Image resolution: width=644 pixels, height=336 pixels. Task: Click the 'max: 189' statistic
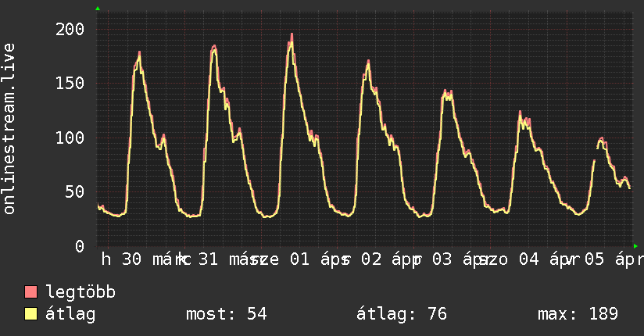[578, 314]
